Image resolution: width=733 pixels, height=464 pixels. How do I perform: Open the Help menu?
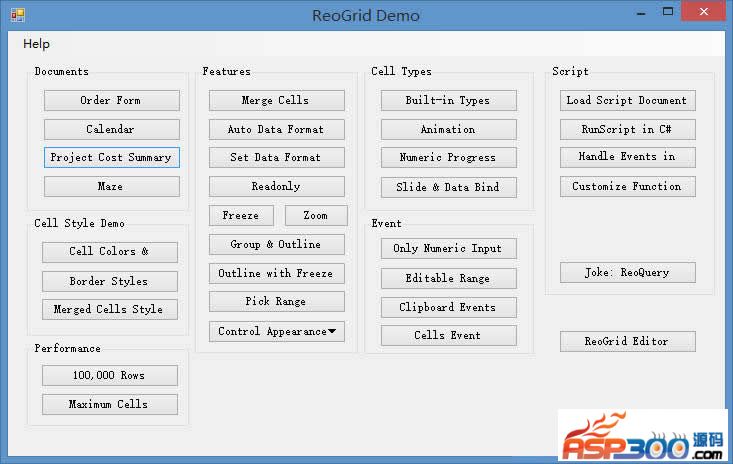click(36, 44)
